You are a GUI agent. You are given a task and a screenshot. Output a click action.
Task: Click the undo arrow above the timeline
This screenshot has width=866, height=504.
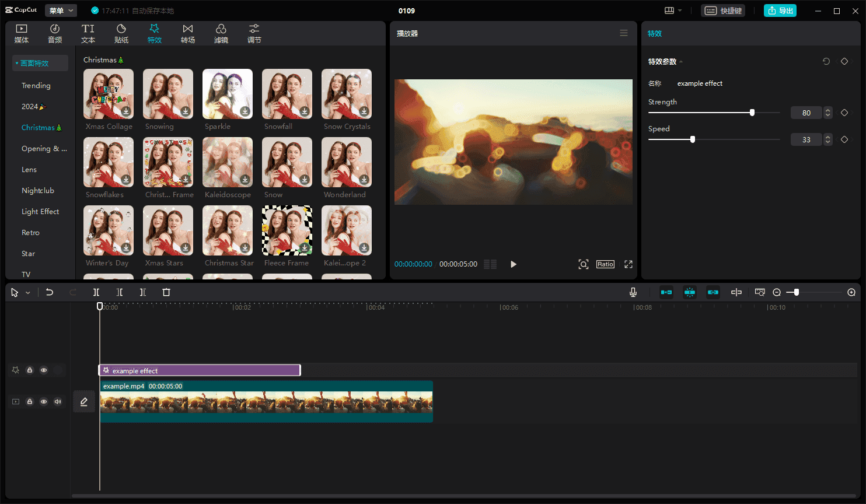[x=50, y=292]
